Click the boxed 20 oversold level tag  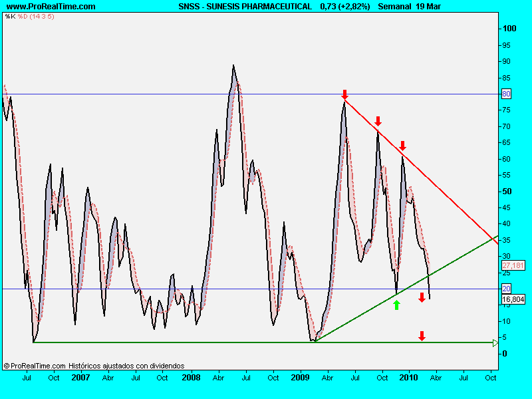506,289
